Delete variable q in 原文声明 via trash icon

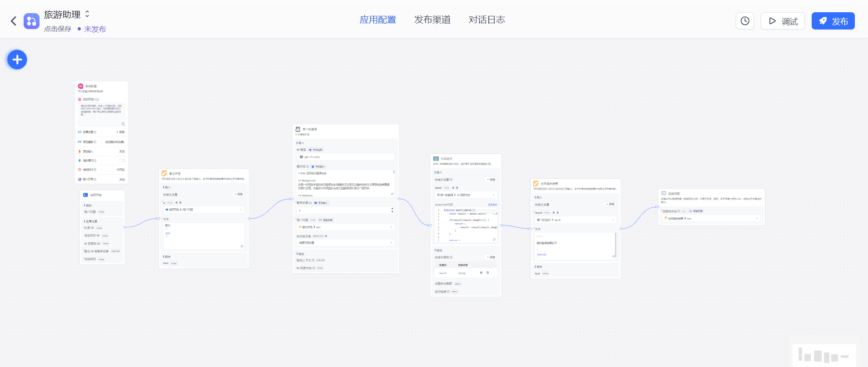(x=180, y=203)
